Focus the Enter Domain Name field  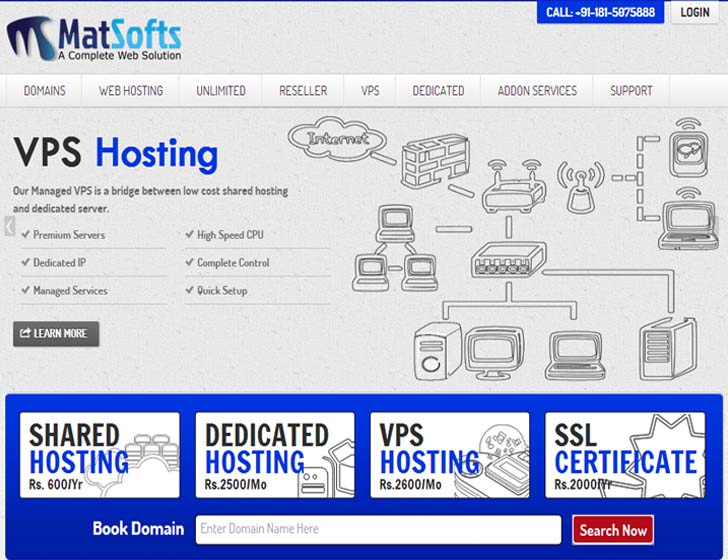[378, 529]
